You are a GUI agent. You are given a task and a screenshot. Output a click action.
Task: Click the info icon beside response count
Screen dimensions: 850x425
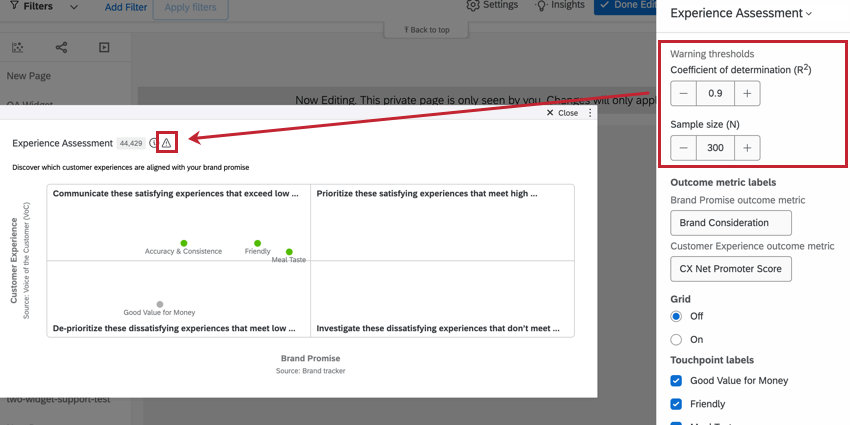153,143
